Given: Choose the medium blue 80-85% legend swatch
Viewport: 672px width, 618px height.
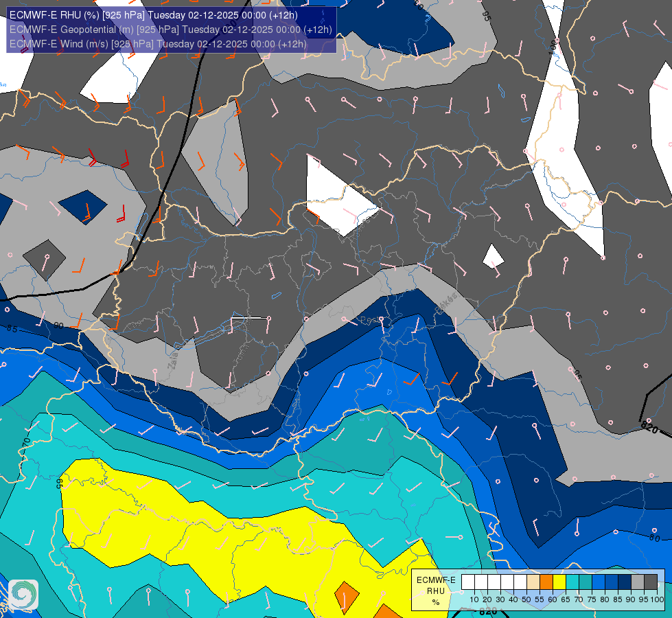Looking at the screenshot, I should [x=612, y=582].
